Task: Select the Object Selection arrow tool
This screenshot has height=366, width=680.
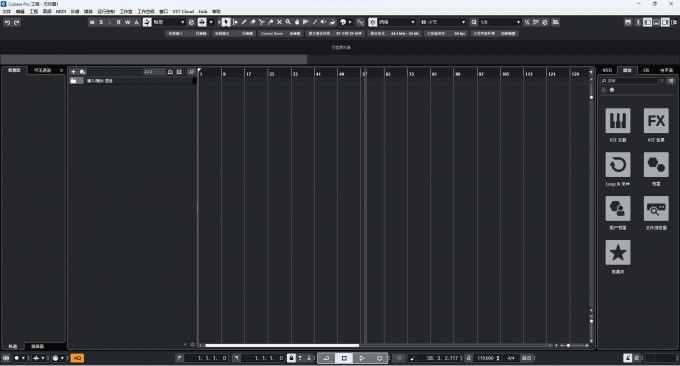Action: (x=226, y=22)
